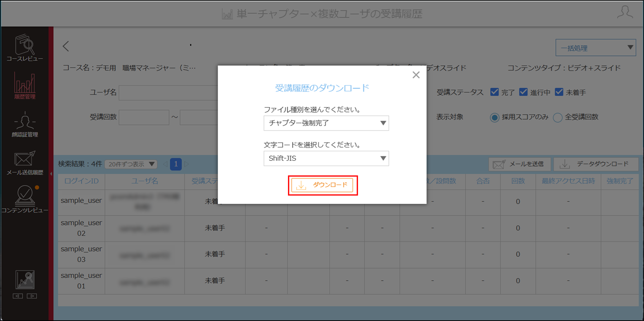Click the ユーザ名 input field
The width and height of the screenshot is (644, 321).
tap(168, 93)
